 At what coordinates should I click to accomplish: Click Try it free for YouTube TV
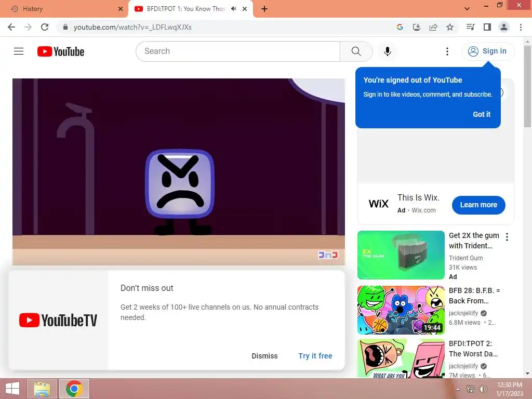315,356
